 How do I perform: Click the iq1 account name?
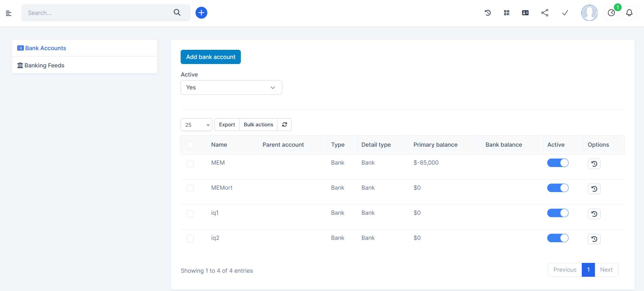[215, 213]
